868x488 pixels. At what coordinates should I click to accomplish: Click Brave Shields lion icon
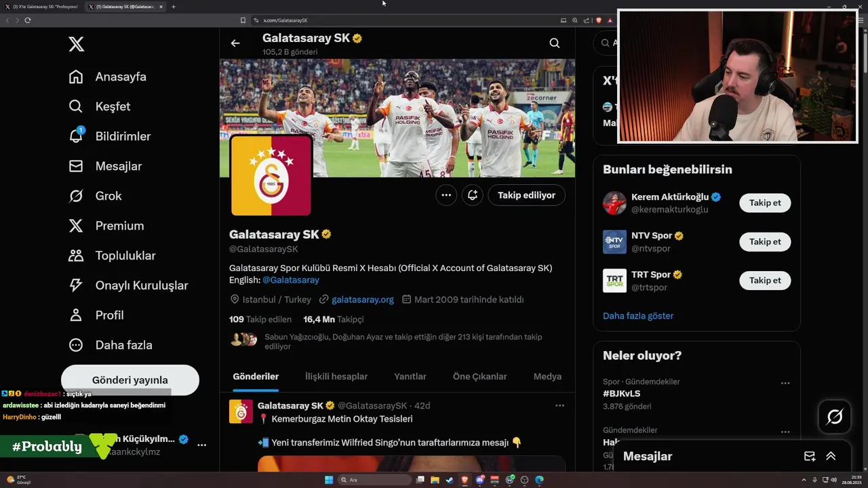pyautogui.click(x=599, y=20)
